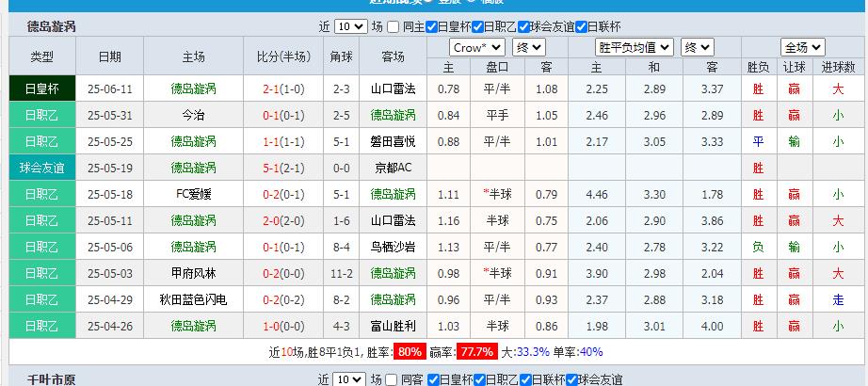
Task: Toggle the 同主 checkbox for 德岛漩涡
Action: 394,26
